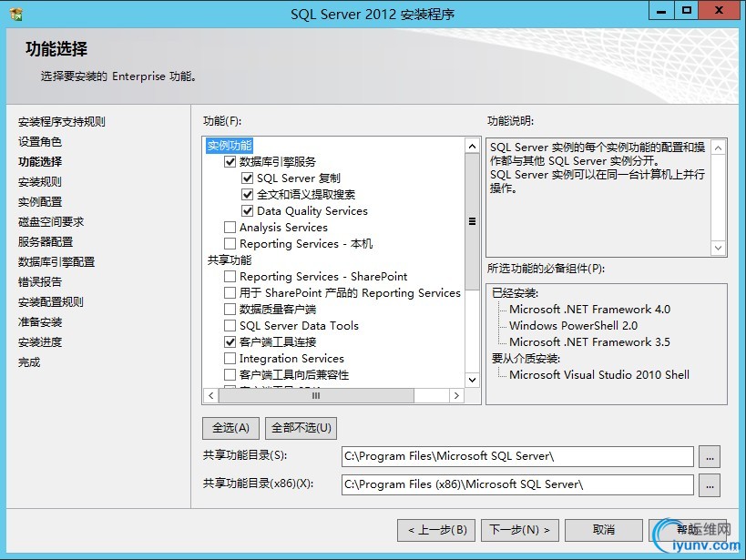Click description box scroll up arrow

(x=719, y=148)
